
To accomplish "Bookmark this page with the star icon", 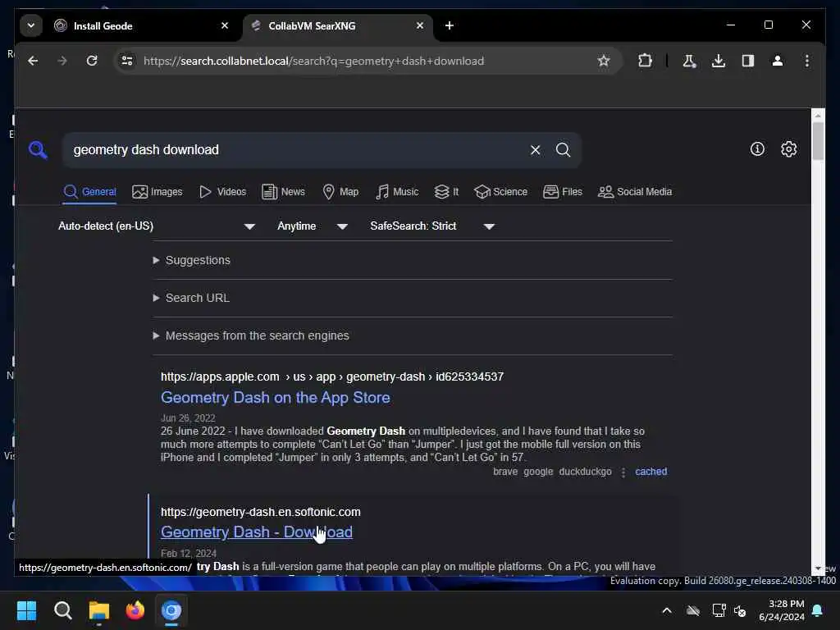I will coord(604,61).
